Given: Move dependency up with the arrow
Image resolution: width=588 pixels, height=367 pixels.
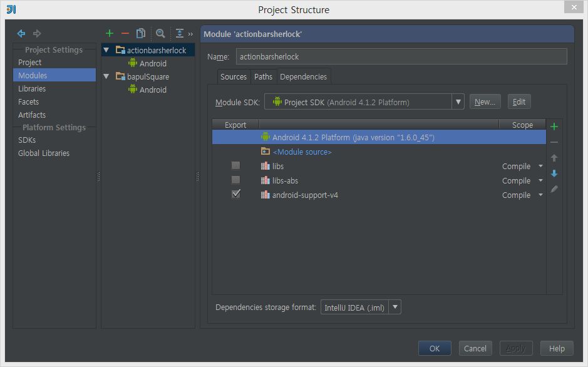Looking at the screenshot, I should pos(554,158).
